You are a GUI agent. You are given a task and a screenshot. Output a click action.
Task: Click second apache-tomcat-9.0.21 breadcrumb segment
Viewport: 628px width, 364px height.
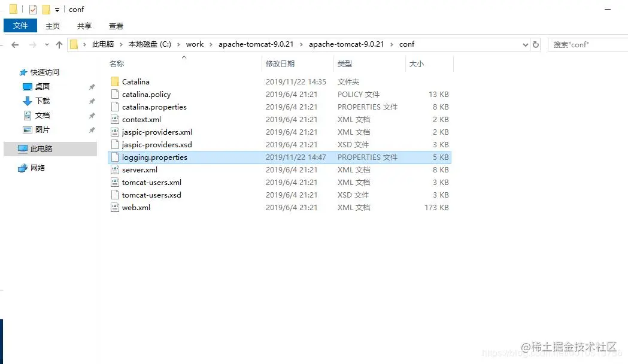[x=347, y=44]
